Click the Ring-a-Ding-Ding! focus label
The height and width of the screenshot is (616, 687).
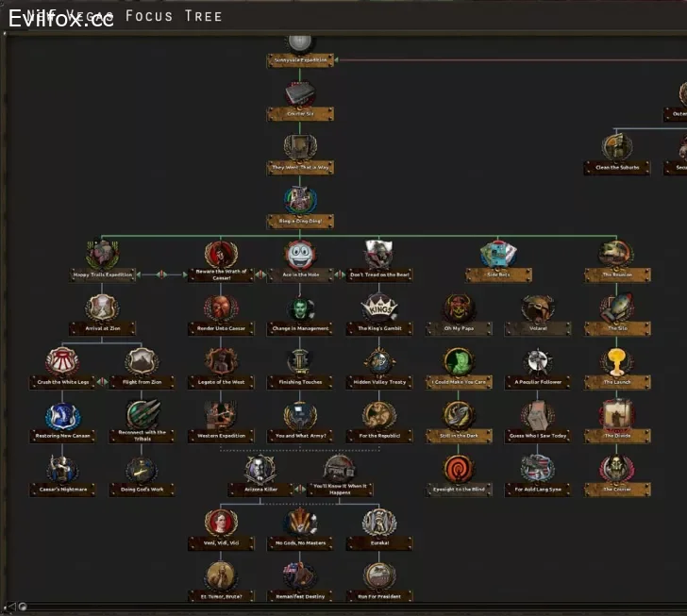click(x=300, y=222)
